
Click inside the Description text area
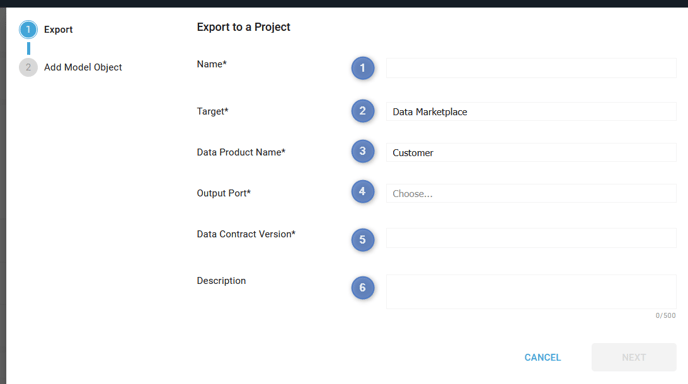tap(531, 292)
